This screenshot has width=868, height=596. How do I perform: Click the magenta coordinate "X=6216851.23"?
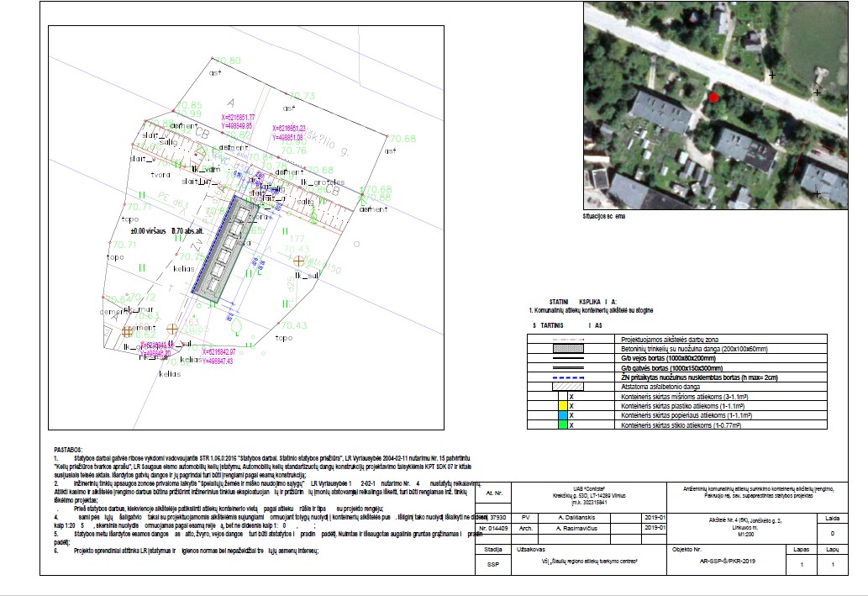point(289,129)
